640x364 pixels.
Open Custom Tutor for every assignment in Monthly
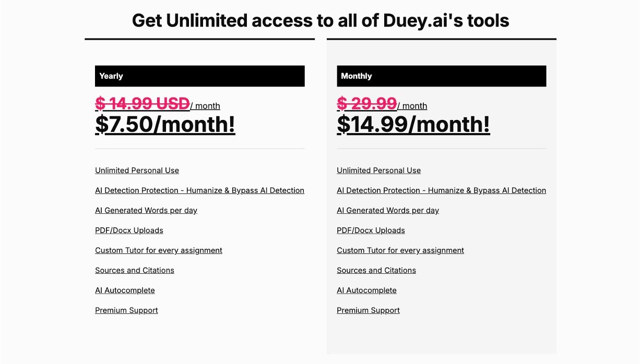(x=400, y=250)
